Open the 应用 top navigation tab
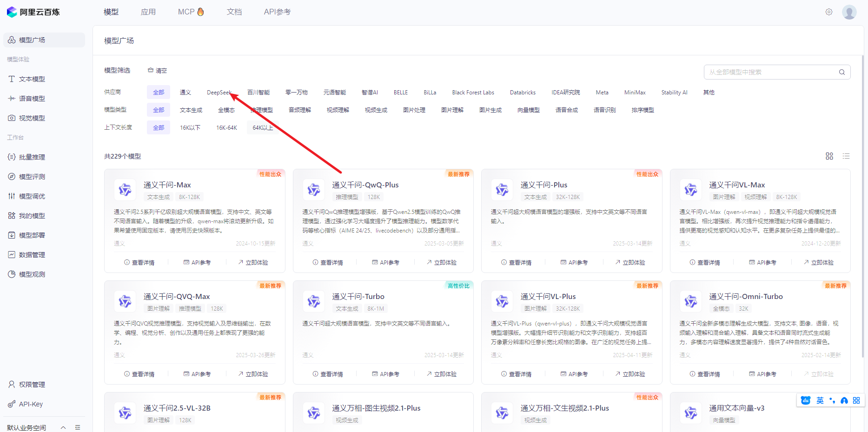 148,12
